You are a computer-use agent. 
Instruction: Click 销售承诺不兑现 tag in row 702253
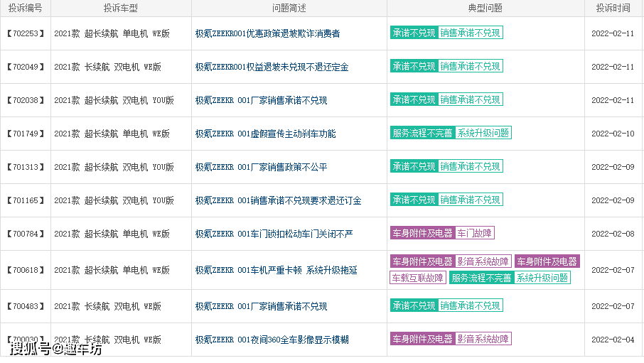pyautogui.click(x=471, y=33)
